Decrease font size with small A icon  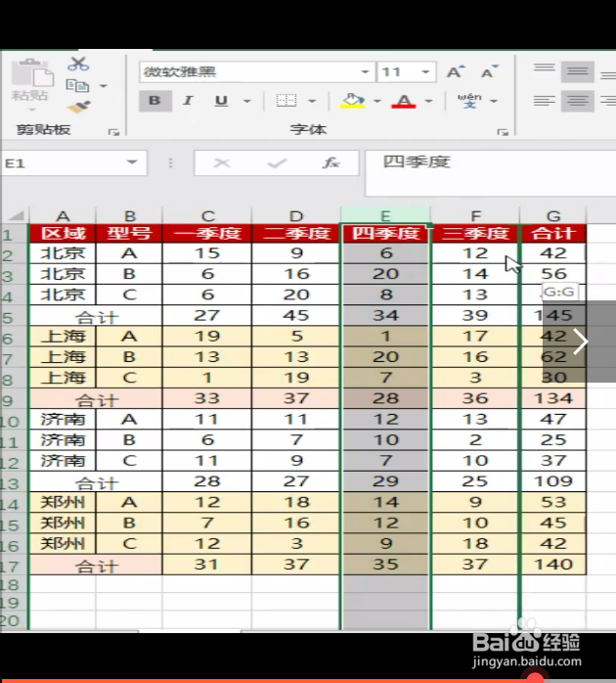[489, 71]
